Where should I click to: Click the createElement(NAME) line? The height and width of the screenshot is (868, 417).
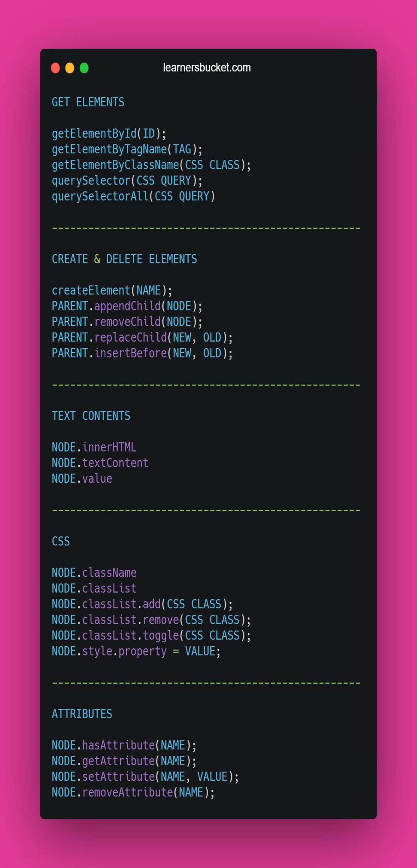(112, 290)
